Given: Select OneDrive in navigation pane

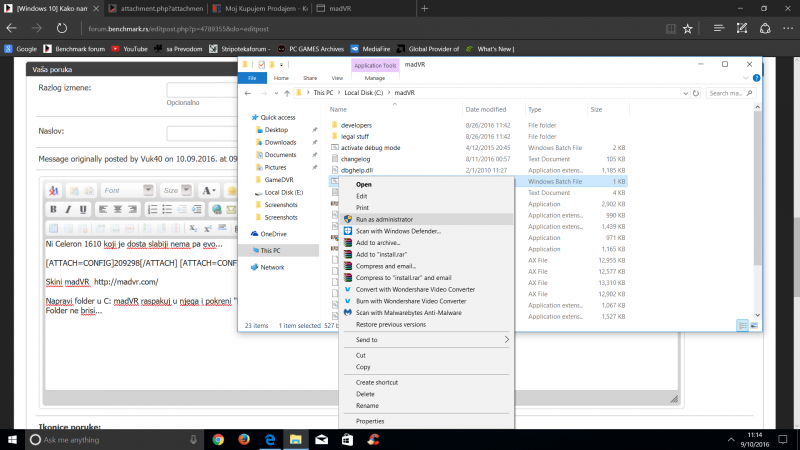Looking at the screenshot, I should tap(273, 234).
